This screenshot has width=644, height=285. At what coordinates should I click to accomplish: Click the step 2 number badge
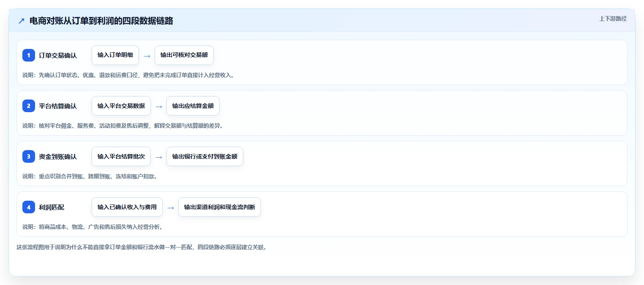point(29,106)
